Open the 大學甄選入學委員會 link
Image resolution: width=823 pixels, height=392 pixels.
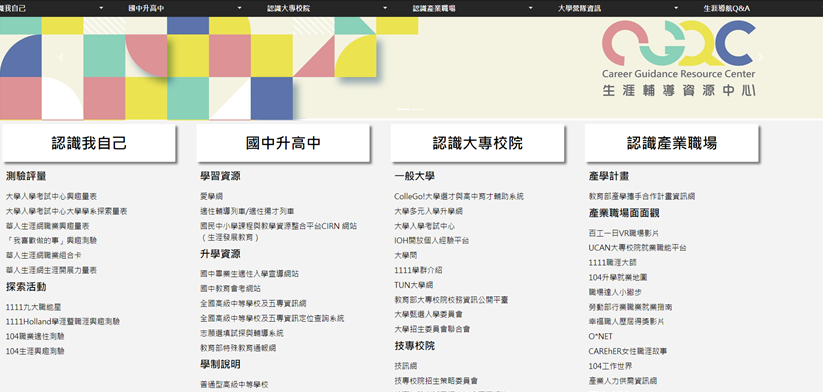click(428, 314)
